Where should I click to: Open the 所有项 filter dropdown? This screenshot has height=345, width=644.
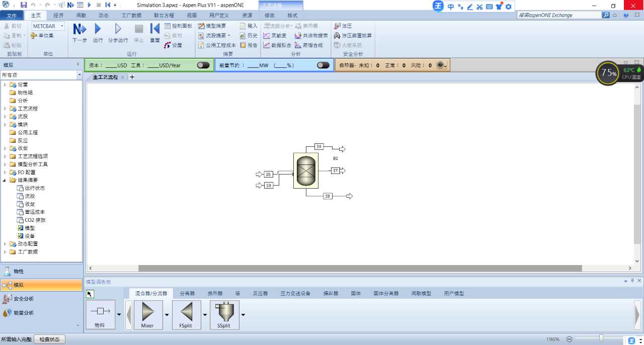(x=79, y=75)
